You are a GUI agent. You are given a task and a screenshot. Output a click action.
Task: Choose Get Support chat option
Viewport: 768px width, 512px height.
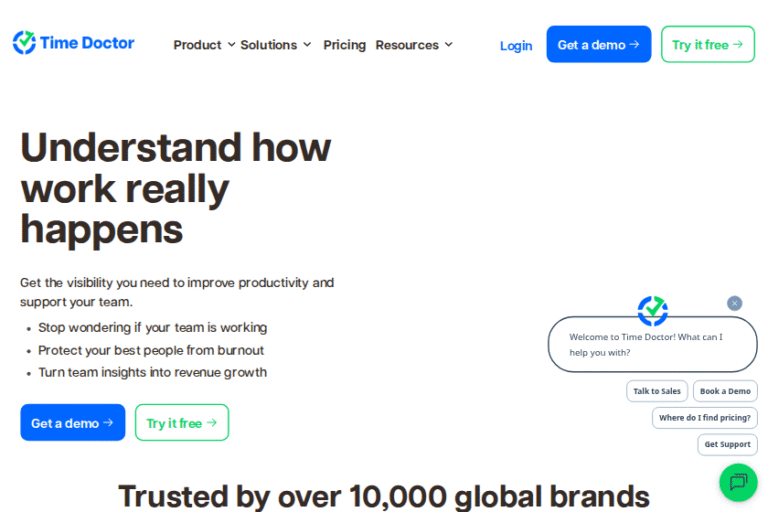click(x=727, y=444)
